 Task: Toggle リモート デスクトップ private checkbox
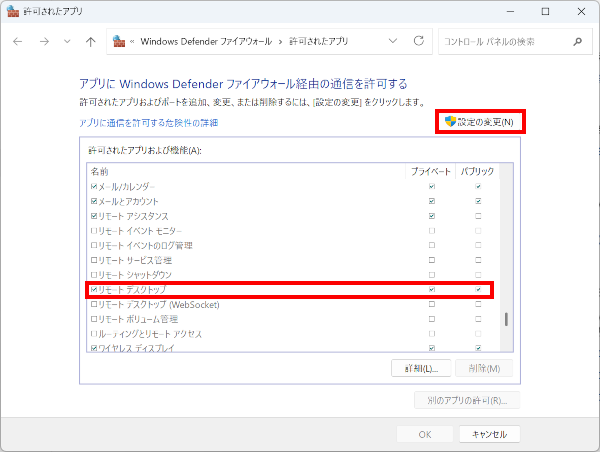click(432, 290)
